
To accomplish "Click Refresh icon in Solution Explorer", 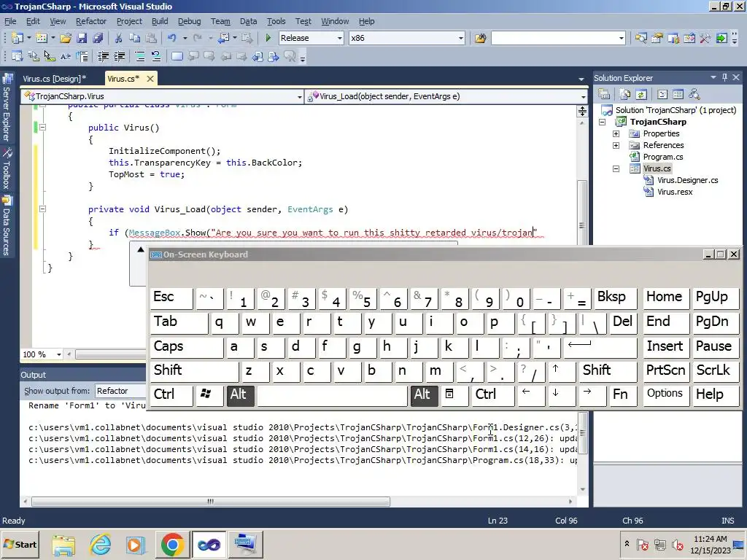I will [x=641, y=94].
